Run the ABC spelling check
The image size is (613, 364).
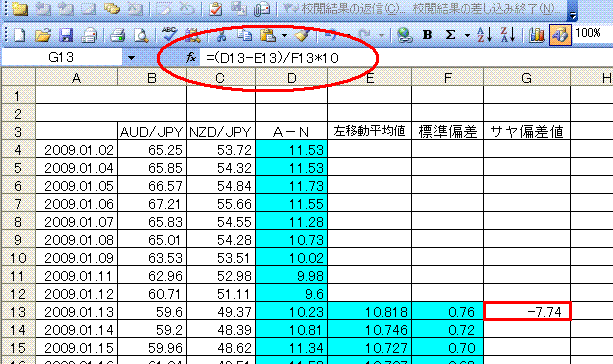click(x=169, y=34)
